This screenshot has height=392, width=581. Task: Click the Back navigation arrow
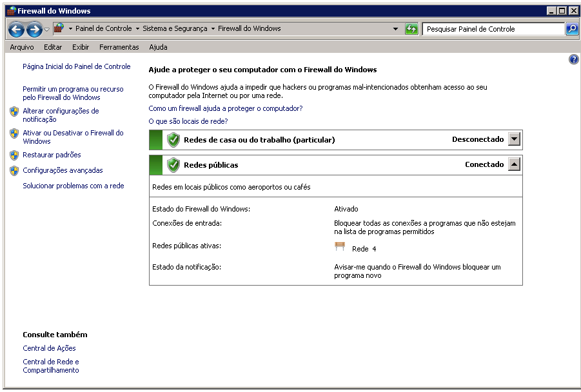coord(16,29)
